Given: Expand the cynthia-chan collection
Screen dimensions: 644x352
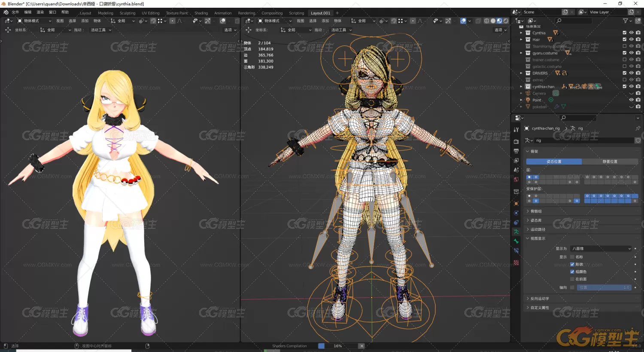Looking at the screenshot, I should pos(521,86).
